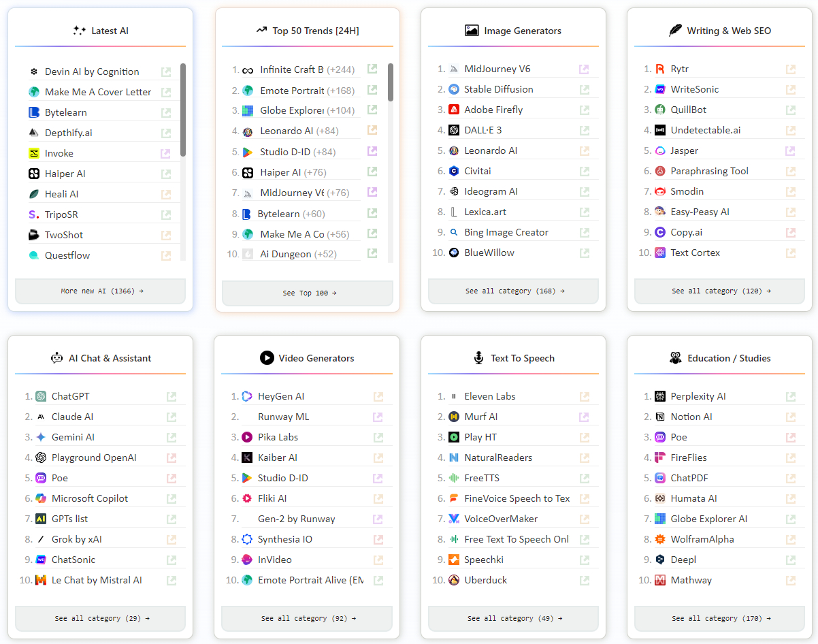The image size is (818, 644).
Task: Open the Top 50 Trends [24H] heading
Action: 308,31
